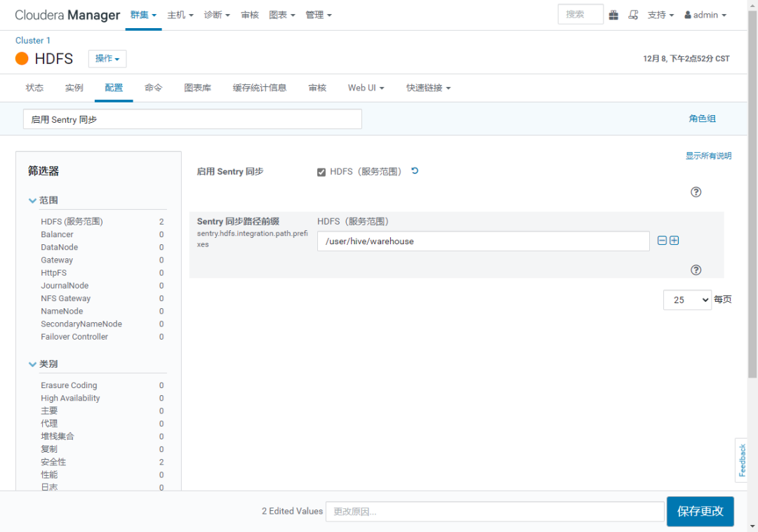The image size is (758, 532).
Task: Show help for Sentry 同步路径前缀 setting
Action: (696, 270)
